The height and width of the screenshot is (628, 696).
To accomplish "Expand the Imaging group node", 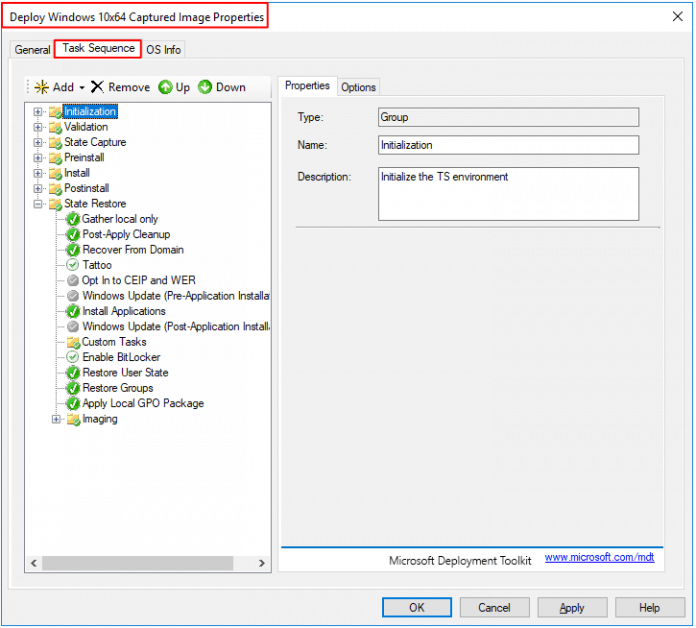I will pyautogui.click(x=57, y=419).
